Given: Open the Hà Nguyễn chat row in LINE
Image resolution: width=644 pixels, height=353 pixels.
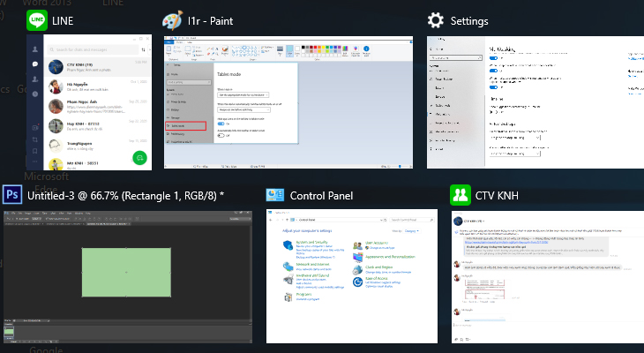Looking at the screenshot, I should tap(97, 86).
